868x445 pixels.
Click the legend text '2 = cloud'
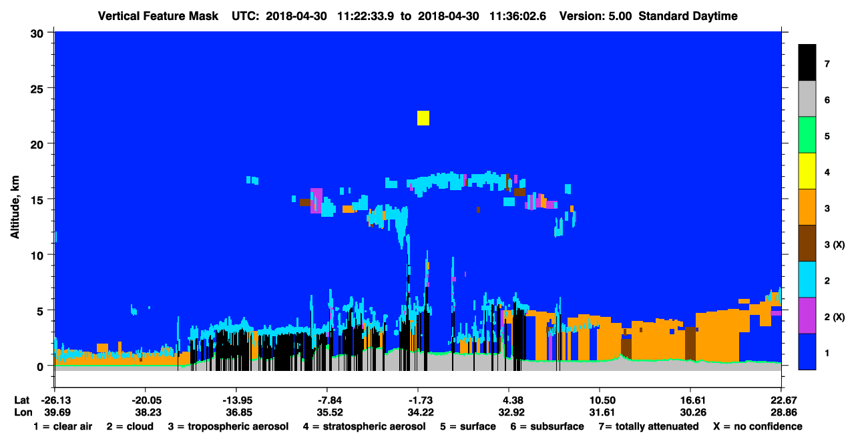(130, 426)
